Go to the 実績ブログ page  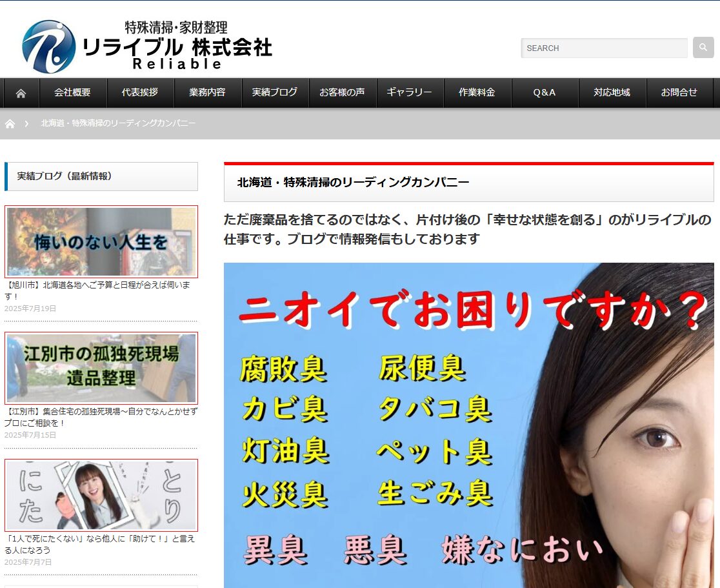[275, 93]
